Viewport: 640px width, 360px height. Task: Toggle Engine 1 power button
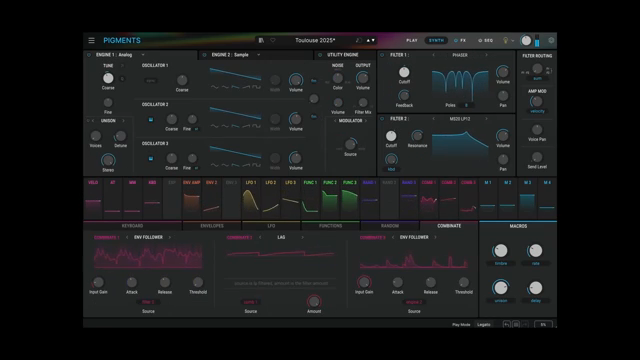pos(89,55)
